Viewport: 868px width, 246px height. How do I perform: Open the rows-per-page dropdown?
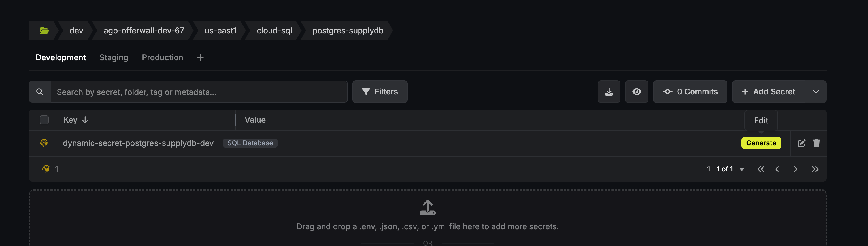[x=741, y=169]
